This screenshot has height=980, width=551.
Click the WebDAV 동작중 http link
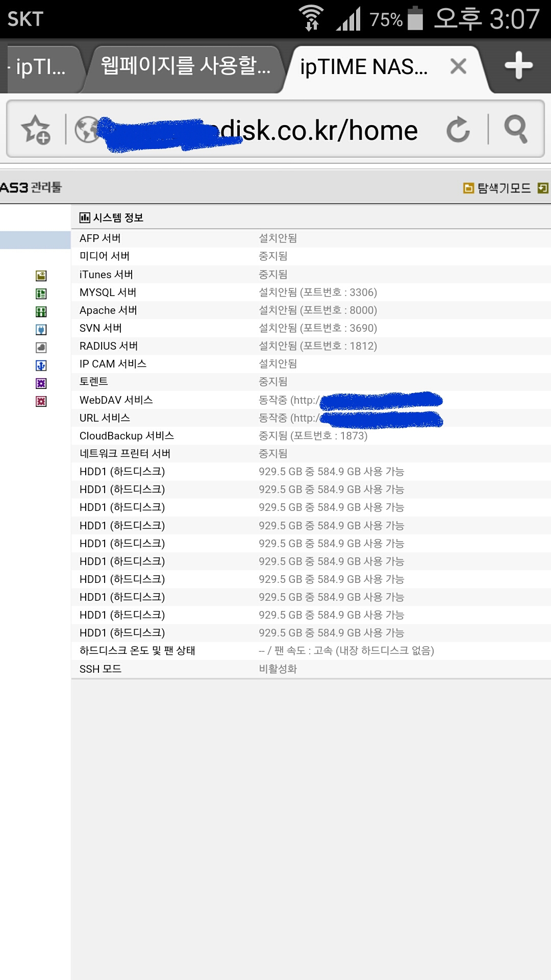pyautogui.click(x=350, y=400)
